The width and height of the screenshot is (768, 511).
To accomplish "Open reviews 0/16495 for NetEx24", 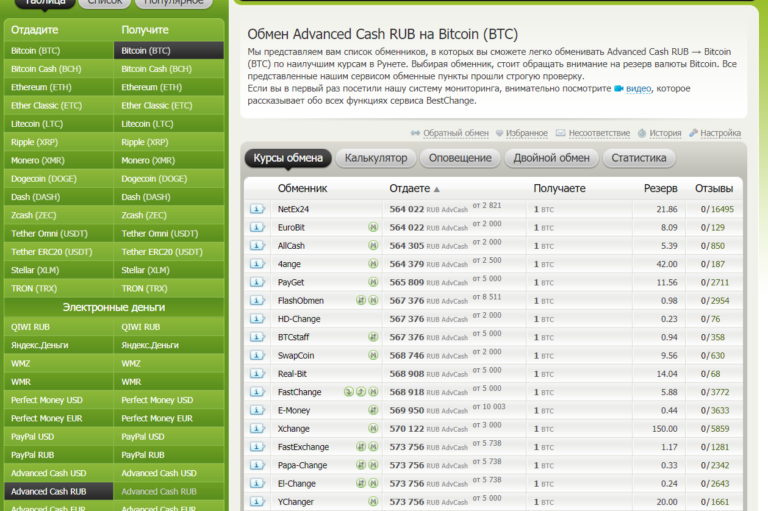I will (717, 209).
